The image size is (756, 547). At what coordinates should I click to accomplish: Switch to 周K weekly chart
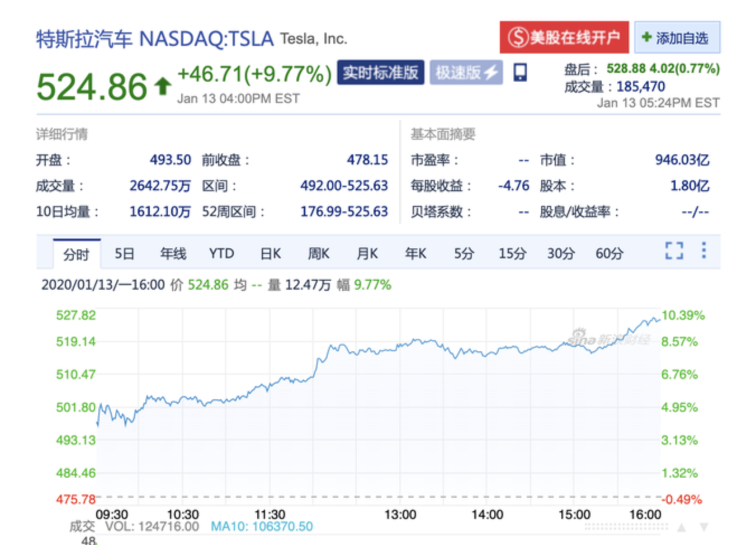coord(319,254)
